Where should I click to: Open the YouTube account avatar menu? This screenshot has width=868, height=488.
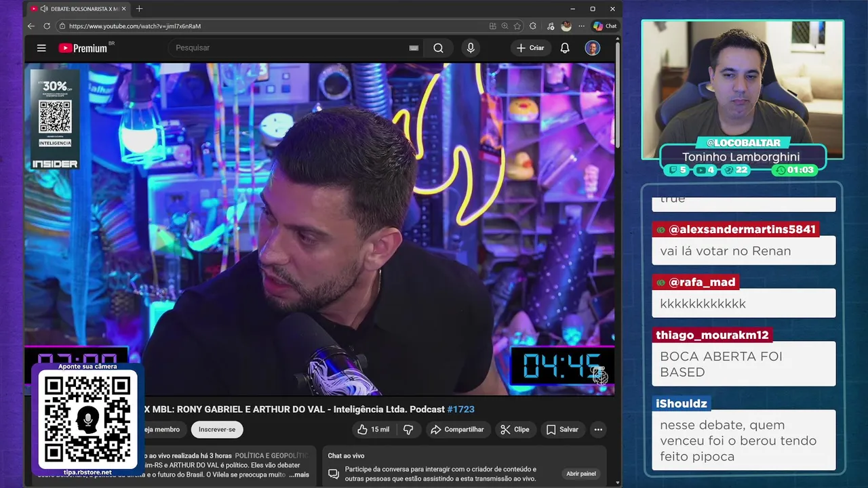pyautogui.click(x=593, y=48)
